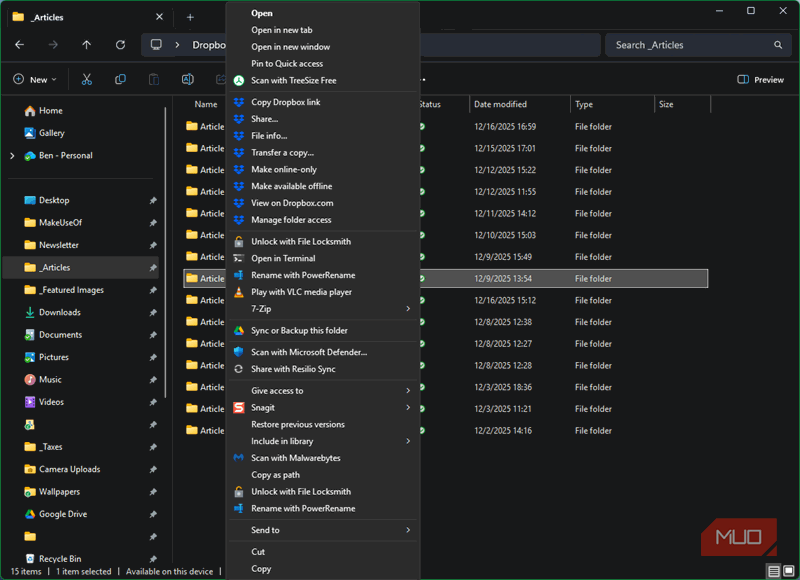The width and height of the screenshot is (800, 580).
Task: Click the search magnifier icon
Action: coord(778,45)
